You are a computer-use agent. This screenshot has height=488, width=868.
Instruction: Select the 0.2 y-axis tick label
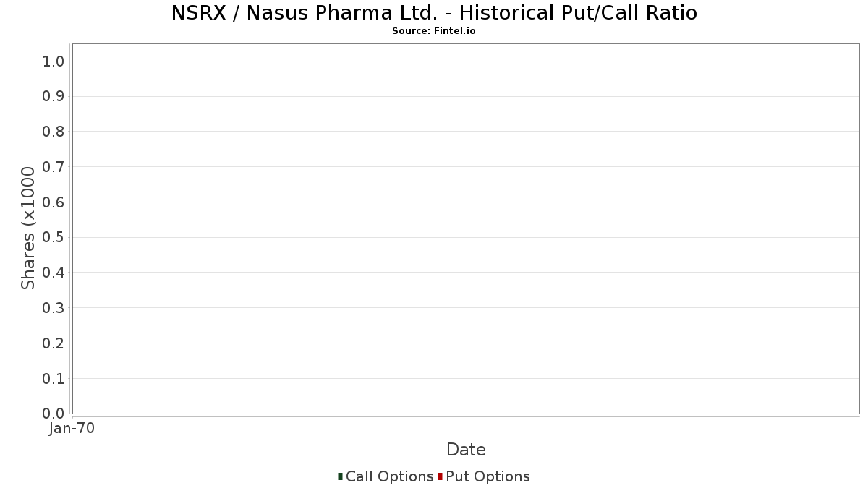point(54,343)
